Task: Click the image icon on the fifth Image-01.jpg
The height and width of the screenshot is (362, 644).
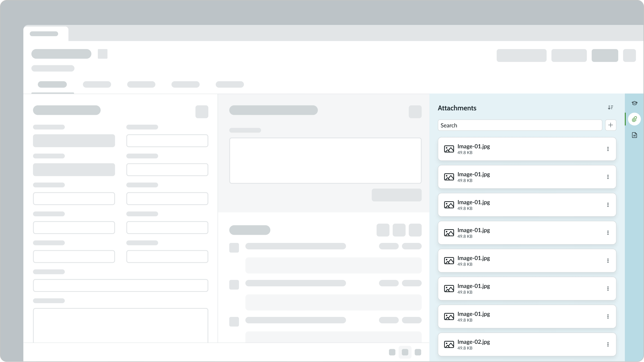Action: (x=449, y=261)
